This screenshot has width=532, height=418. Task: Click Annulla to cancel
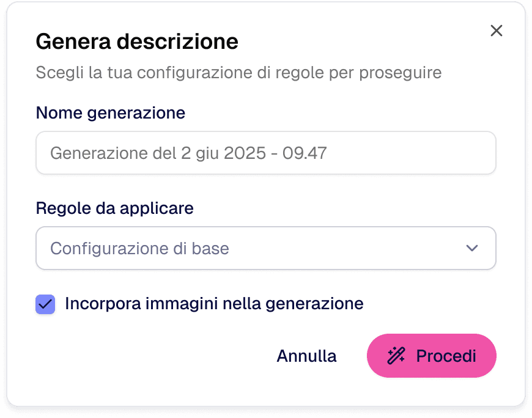coord(306,356)
